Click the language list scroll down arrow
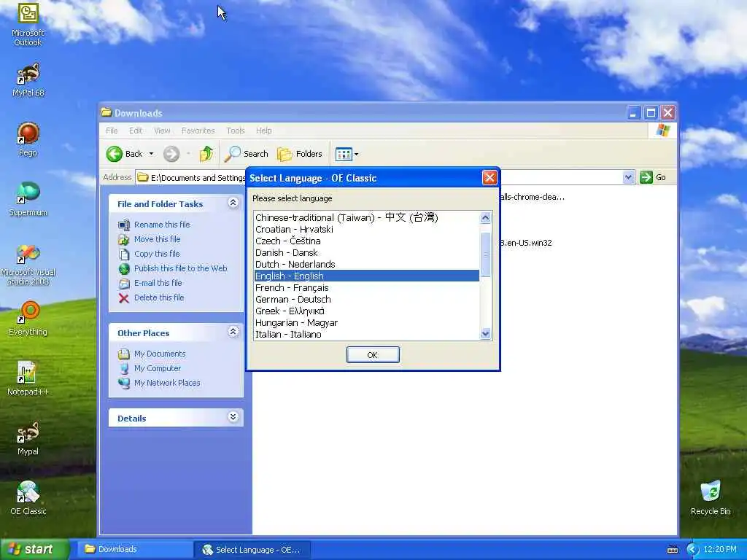This screenshot has height=560, width=747. 485,334
